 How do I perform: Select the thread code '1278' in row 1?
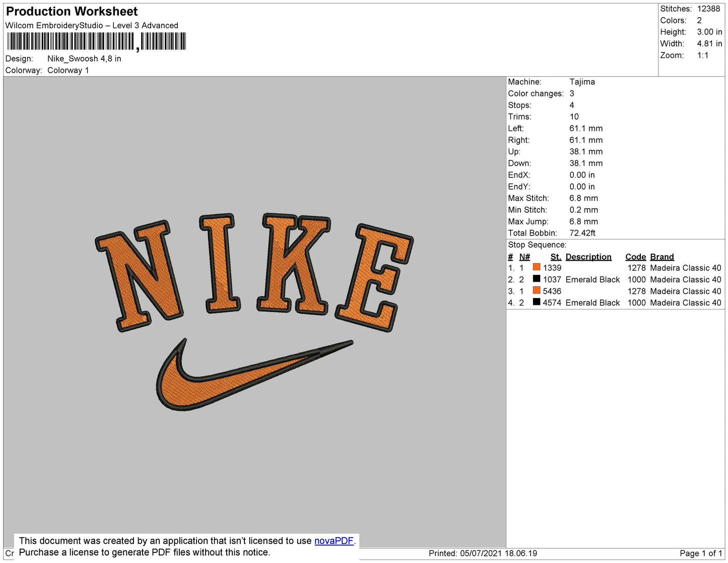pyautogui.click(x=636, y=268)
